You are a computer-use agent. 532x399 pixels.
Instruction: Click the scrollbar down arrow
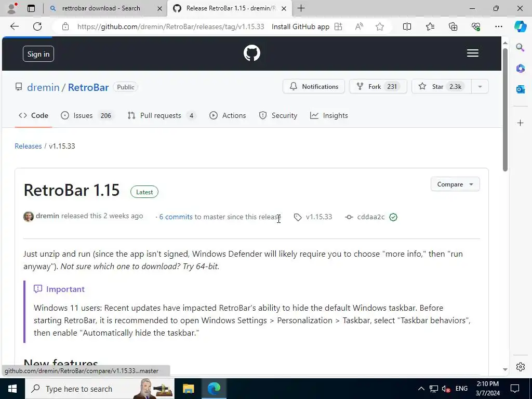505,369
